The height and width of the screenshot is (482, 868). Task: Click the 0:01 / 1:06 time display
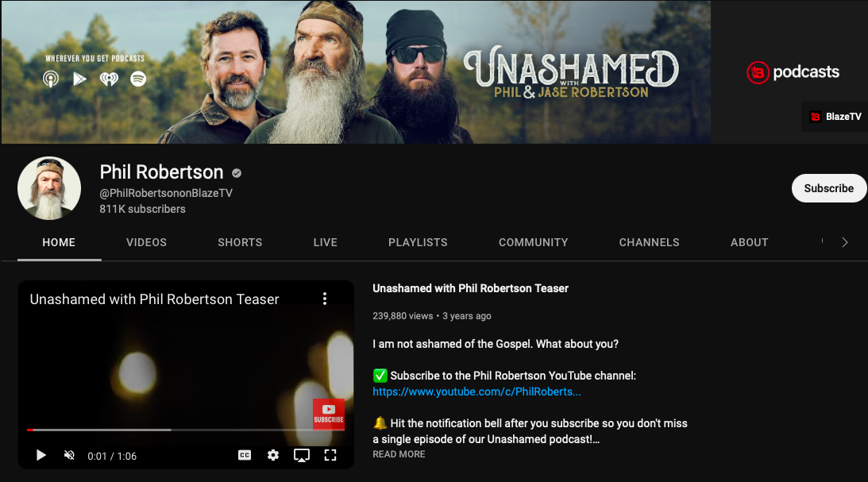112,456
